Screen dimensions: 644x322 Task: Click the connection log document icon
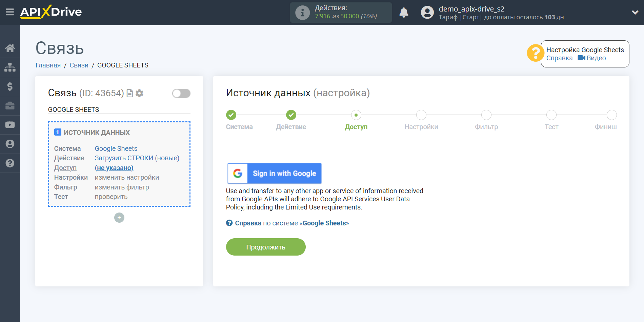(x=129, y=93)
